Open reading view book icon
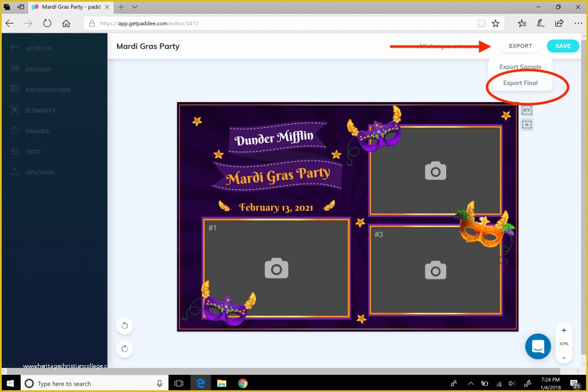This screenshot has width=588, height=392. click(482, 23)
